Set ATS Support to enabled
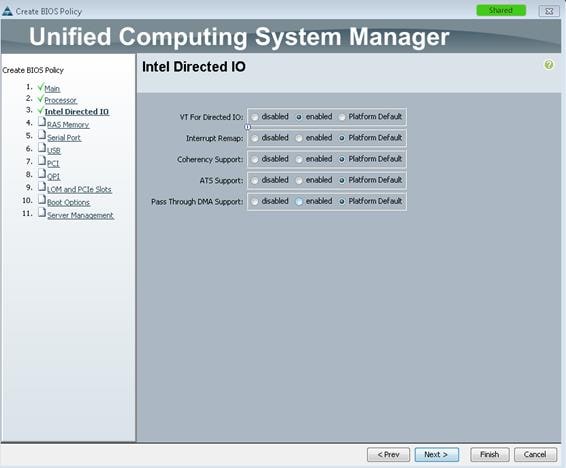The height and width of the screenshot is (468, 566). tap(299, 180)
